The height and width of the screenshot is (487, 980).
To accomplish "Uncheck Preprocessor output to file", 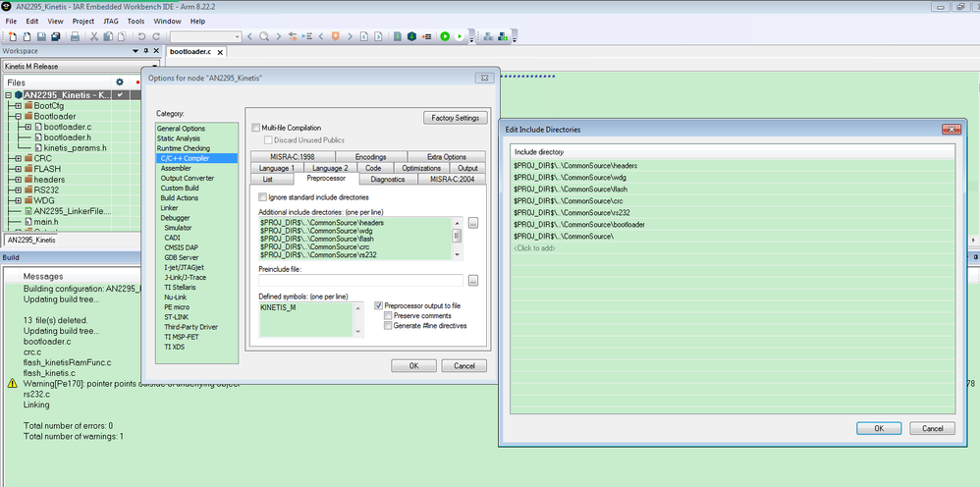I will click(379, 305).
